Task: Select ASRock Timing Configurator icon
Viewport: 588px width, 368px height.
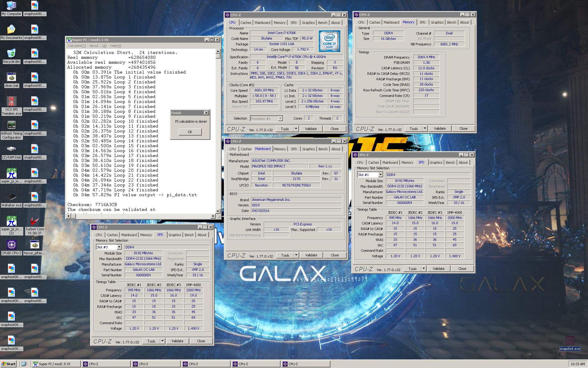Action: pos(11,129)
